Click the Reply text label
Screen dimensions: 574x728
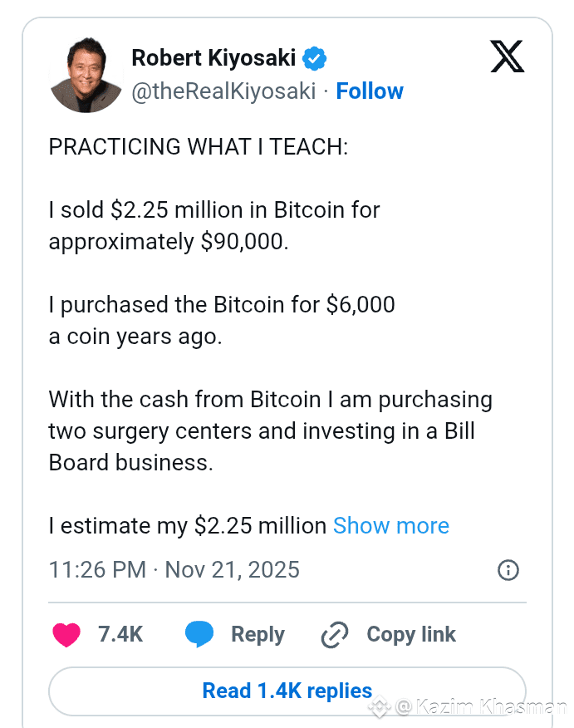coord(258,635)
